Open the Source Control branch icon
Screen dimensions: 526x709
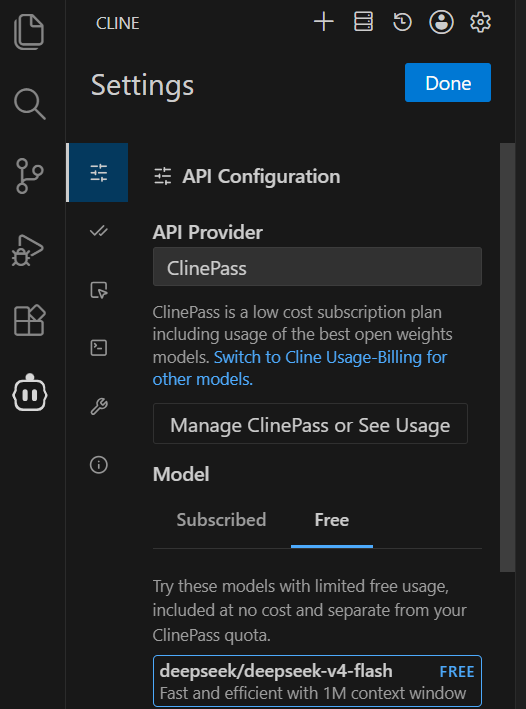[29, 176]
